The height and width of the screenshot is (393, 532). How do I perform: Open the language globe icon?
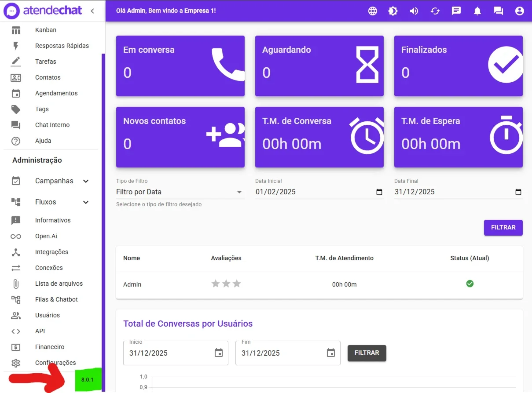(373, 11)
